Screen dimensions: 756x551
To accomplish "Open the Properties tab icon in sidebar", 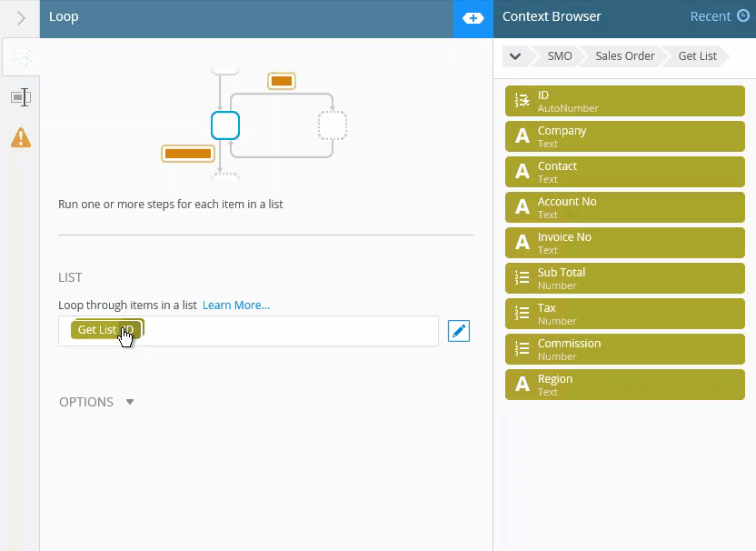I will pyautogui.click(x=21, y=97).
